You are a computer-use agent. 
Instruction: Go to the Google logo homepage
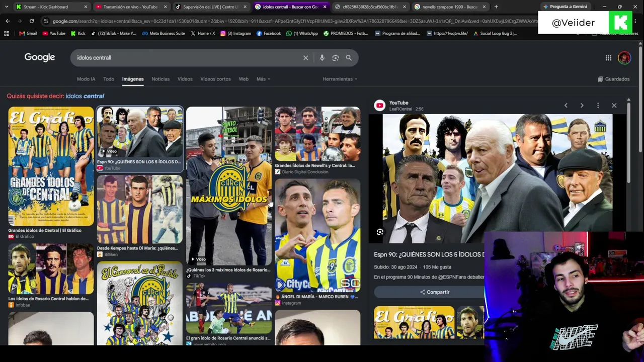pyautogui.click(x=40, y=57)
